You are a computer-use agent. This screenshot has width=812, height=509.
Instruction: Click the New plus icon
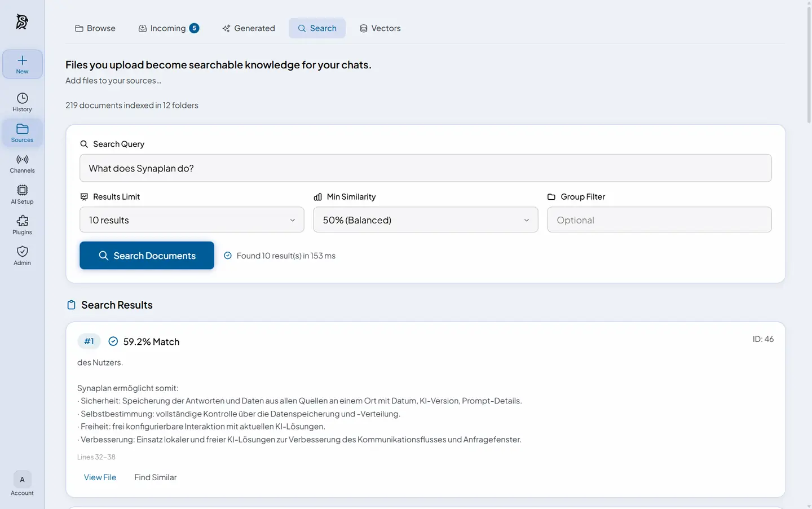[x=22, y=60]
